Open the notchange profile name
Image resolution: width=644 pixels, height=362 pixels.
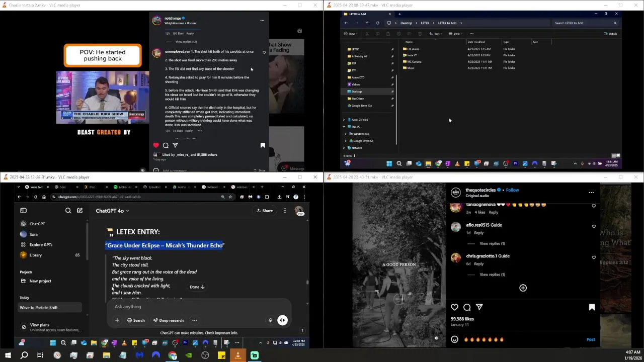(173, 18)
